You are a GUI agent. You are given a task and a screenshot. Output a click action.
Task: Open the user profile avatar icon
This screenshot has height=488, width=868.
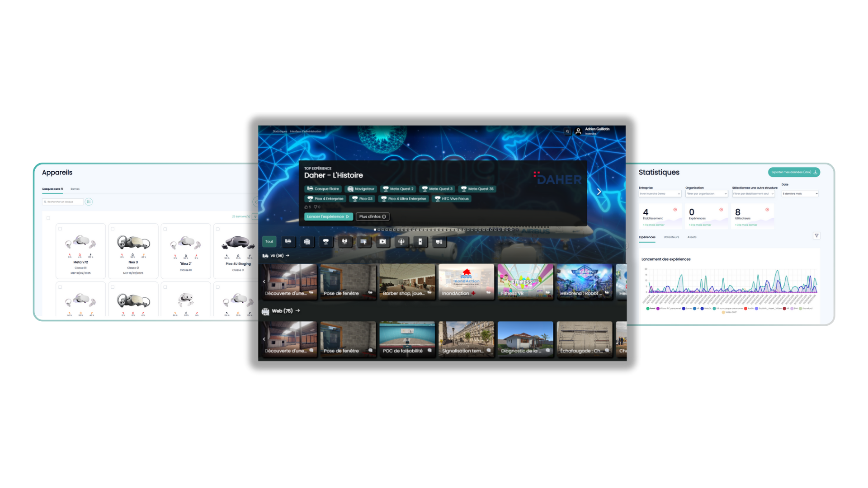point(578,131)
